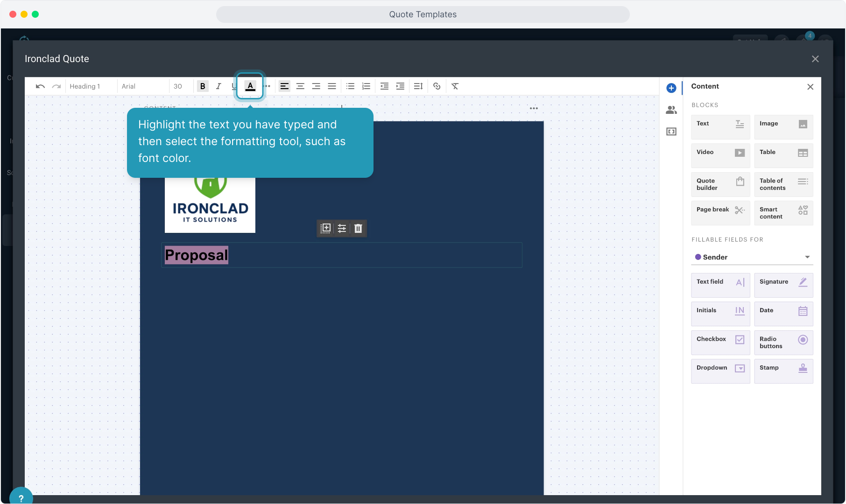
Task: Add a Video block
Action: click(720, 155)
